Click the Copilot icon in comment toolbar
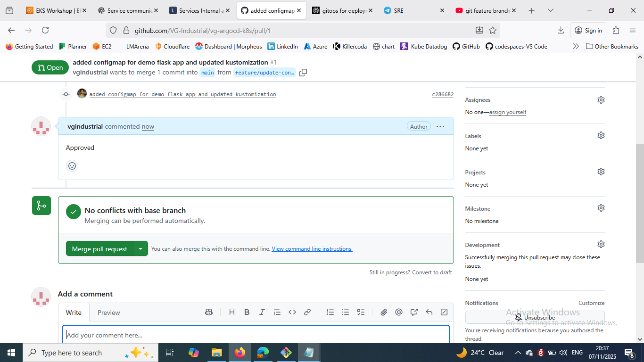The width and height of the screenshot is (644, 362). pyautogui.click(x=209, y=312)
